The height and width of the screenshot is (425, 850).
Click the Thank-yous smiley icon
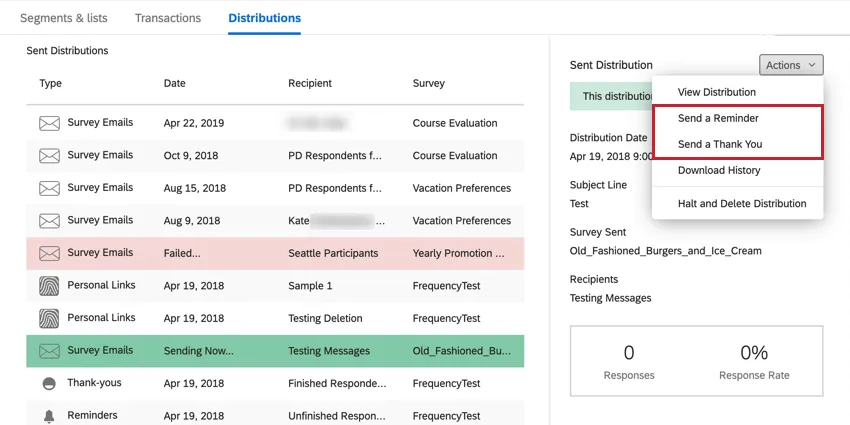49,384
